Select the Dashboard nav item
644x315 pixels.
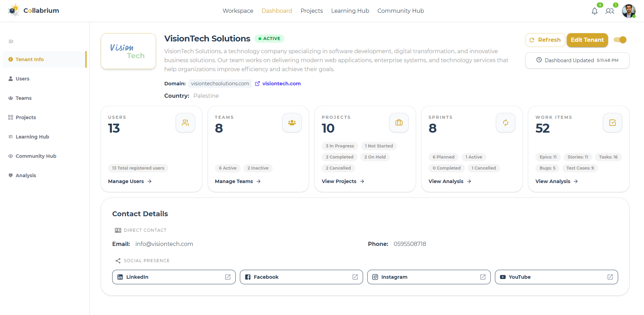click(277, 11)
